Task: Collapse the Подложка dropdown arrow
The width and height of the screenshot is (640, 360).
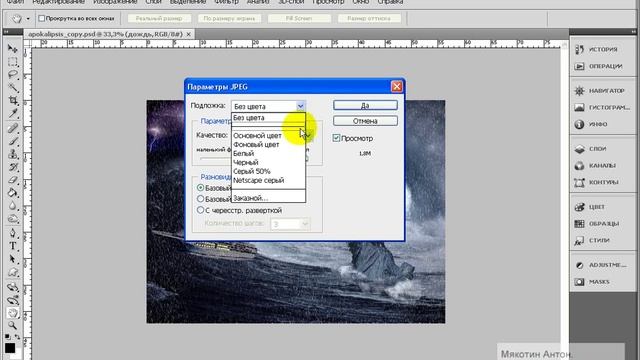Action: [300, 106]
